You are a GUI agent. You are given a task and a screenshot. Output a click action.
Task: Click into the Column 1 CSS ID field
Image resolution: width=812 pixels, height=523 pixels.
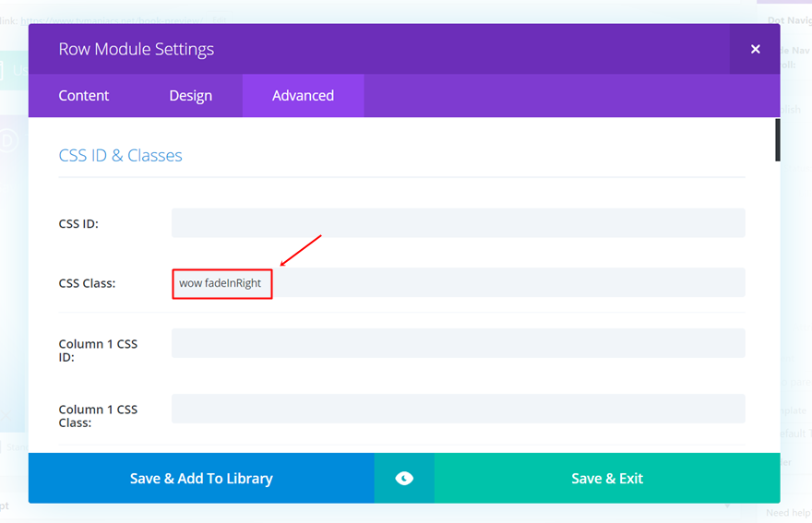[x=458, y=343]
